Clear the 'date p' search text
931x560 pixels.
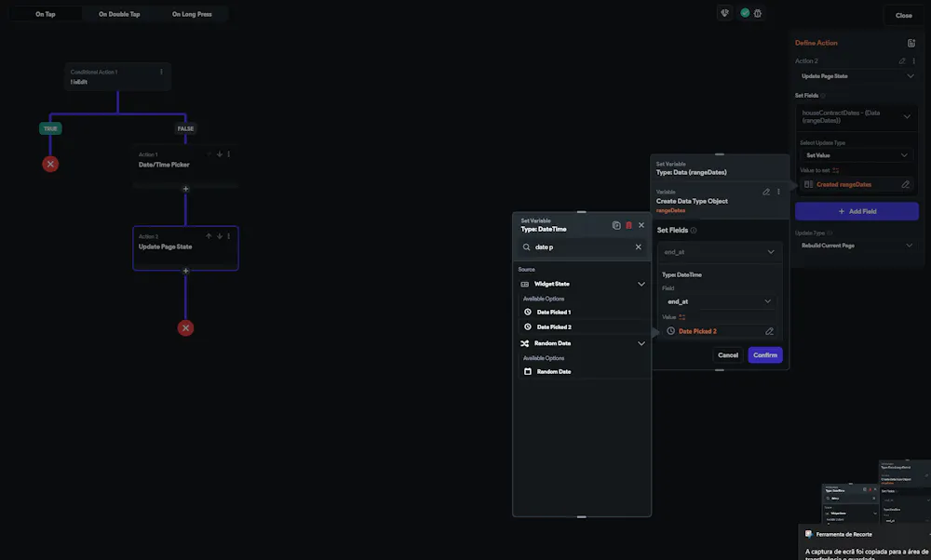pos(639,247)
